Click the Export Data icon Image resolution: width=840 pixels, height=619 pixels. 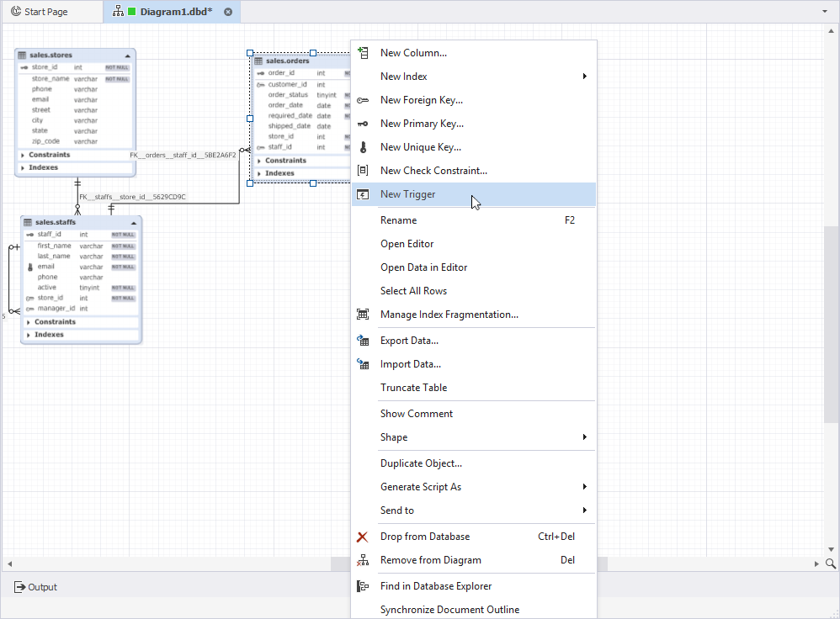363,341
